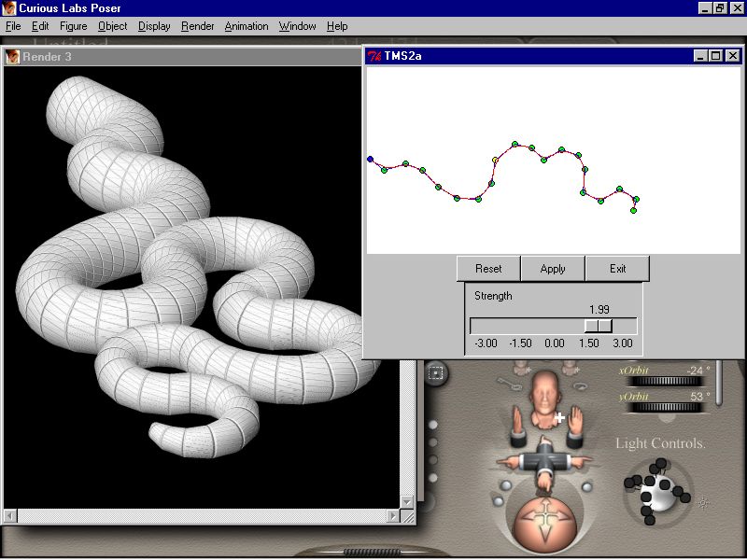Click the sun icon beside the light globe
The height and width of the screenshot is (560, 747).
pos(702,502)
